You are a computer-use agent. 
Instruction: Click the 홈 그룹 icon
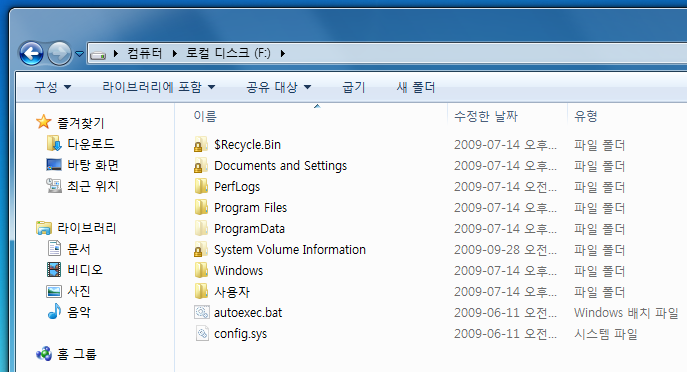(x=43, y=353)
